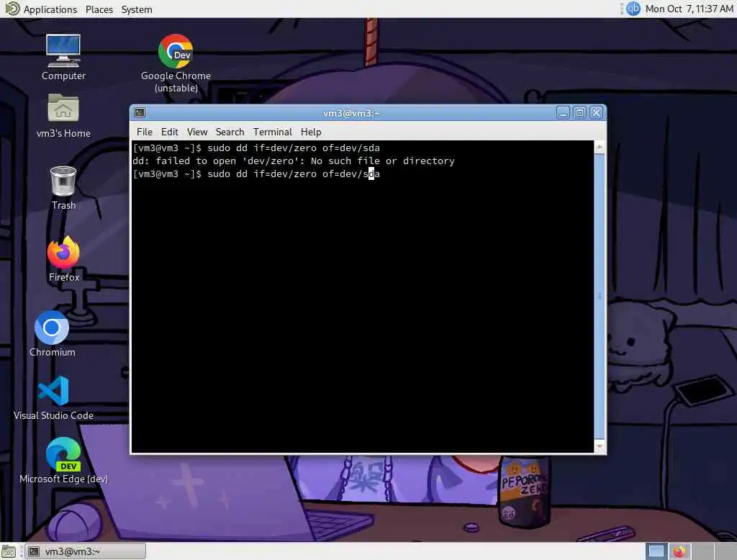The height and width of the screenshot is (560, 737).
Task: Open the System panel menu
Action: pyautogui.click(x=137, y=9)
